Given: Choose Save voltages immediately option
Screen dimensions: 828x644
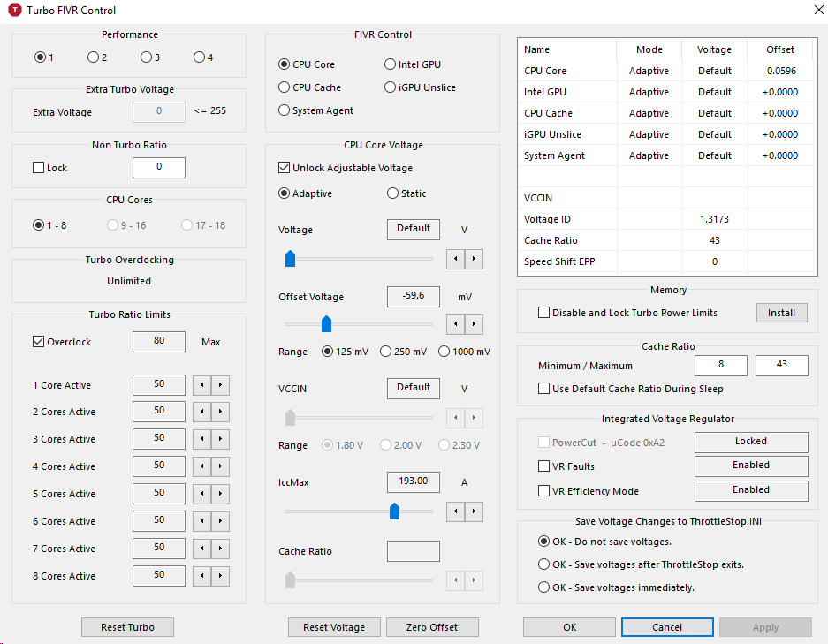Looking at the screenshot, I should pos(544,587).
